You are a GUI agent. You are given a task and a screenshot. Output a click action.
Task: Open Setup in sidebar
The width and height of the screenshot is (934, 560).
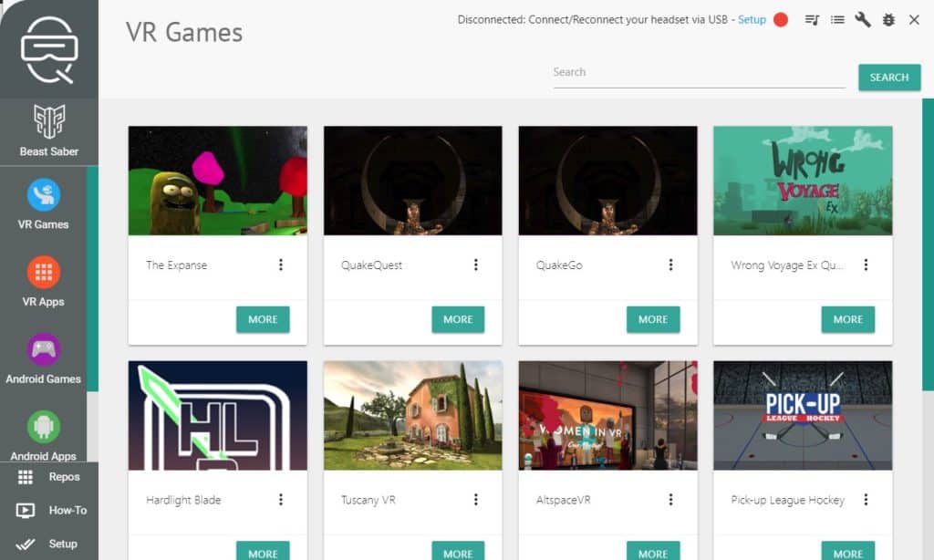pos(49,544)
